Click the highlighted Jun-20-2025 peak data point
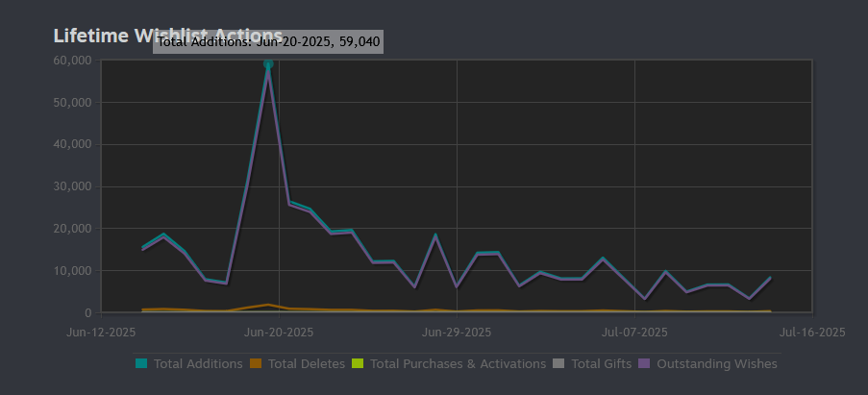The width and height of the screenshot is (868, 395). [x=268, y=64]
